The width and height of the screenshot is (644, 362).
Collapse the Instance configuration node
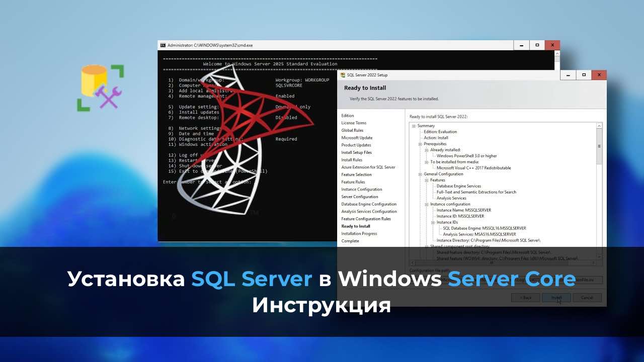click(427, 204)
